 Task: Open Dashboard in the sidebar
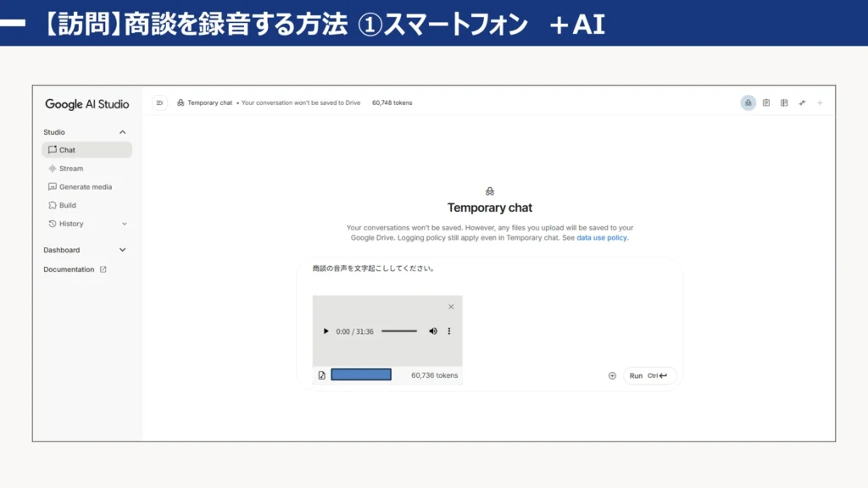tap(61, 250)
